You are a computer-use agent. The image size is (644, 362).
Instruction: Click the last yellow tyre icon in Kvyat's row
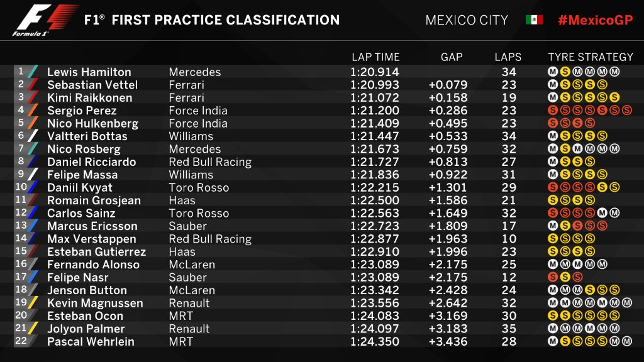tap(614, 187)
